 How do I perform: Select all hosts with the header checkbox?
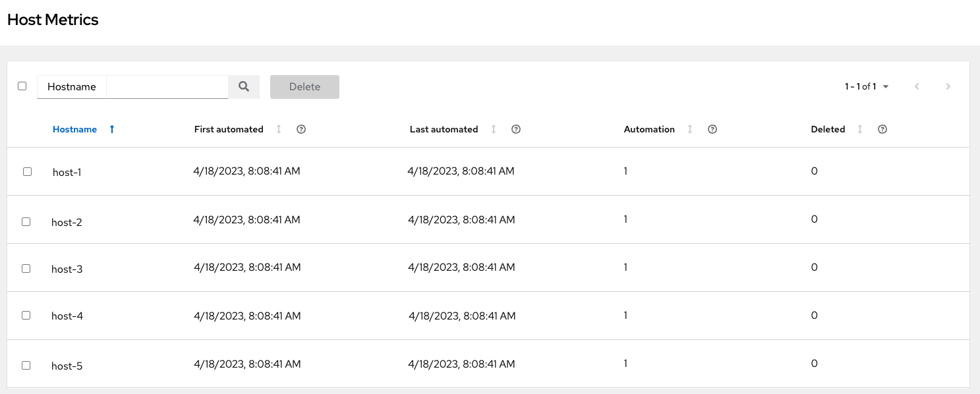(x=22, y=86)
